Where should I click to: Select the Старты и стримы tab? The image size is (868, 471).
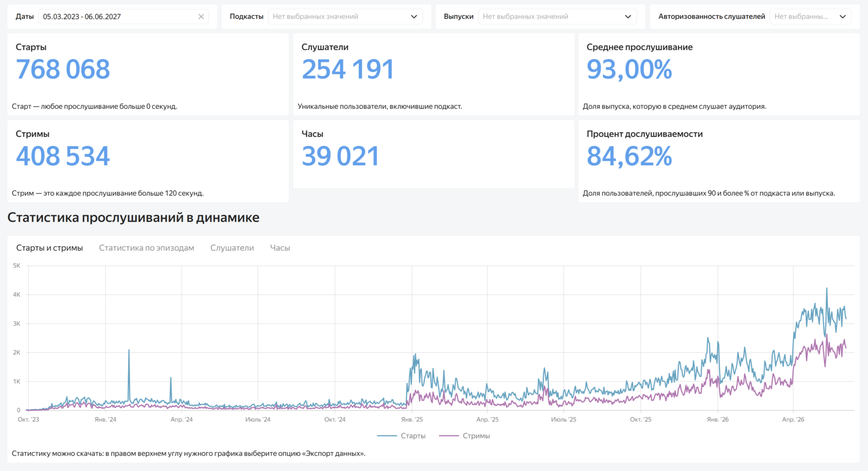click(x=50, y=248)
